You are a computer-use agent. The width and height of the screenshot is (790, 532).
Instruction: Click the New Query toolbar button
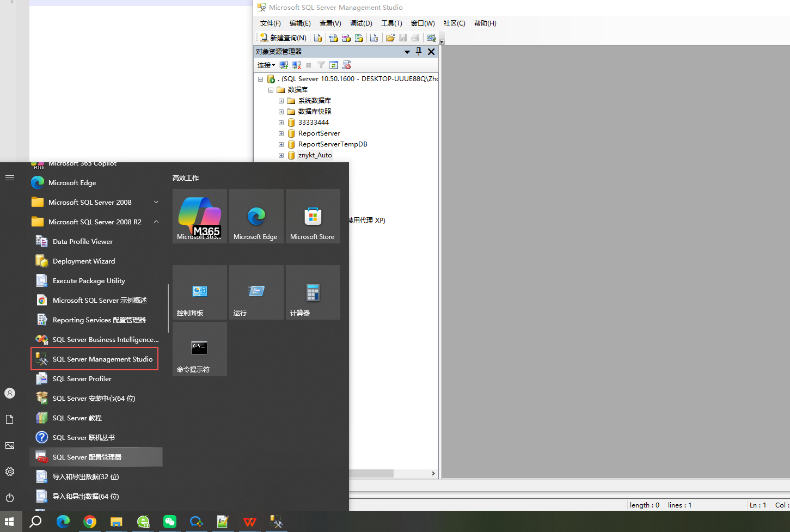coord(283,38)
